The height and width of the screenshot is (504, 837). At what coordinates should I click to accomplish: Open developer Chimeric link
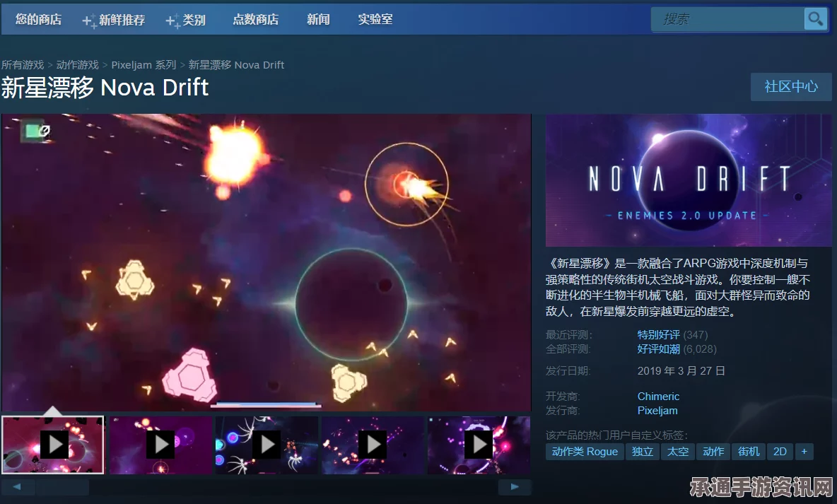(658, 396)
